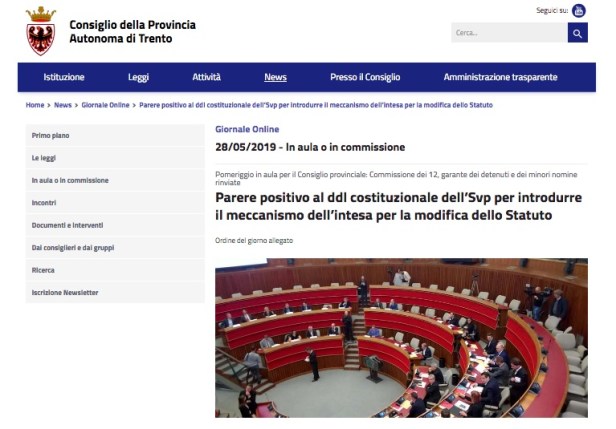
Task: Click the Giornale Online section heading
Action: click(247, 129)
